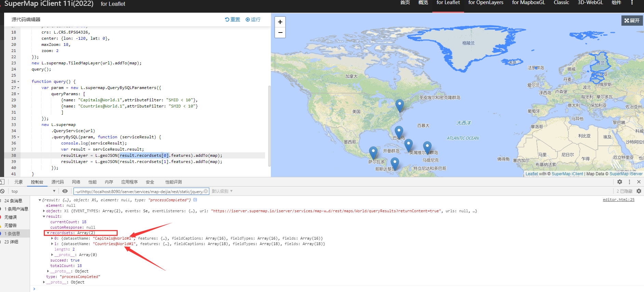
Task: Click the 展开 expand map button
Action: (x=632, y=21)
